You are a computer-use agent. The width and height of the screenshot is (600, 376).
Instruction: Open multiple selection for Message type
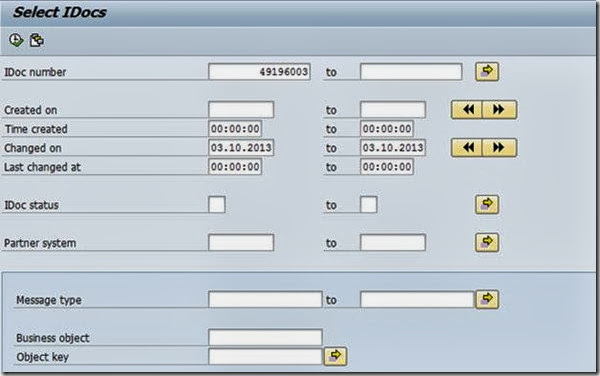pyautogui.click(x=487, y=299)
